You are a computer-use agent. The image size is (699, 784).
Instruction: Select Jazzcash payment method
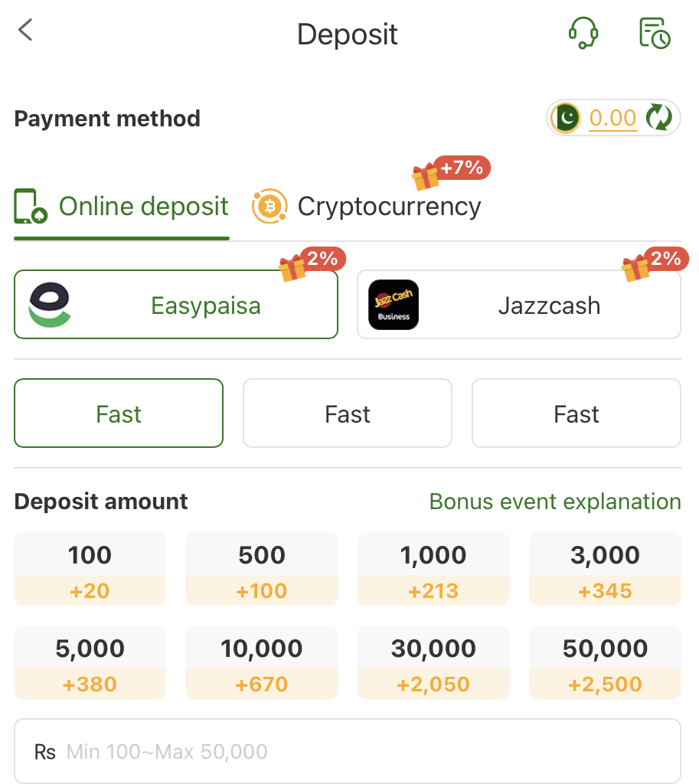(x=548, y=305)
